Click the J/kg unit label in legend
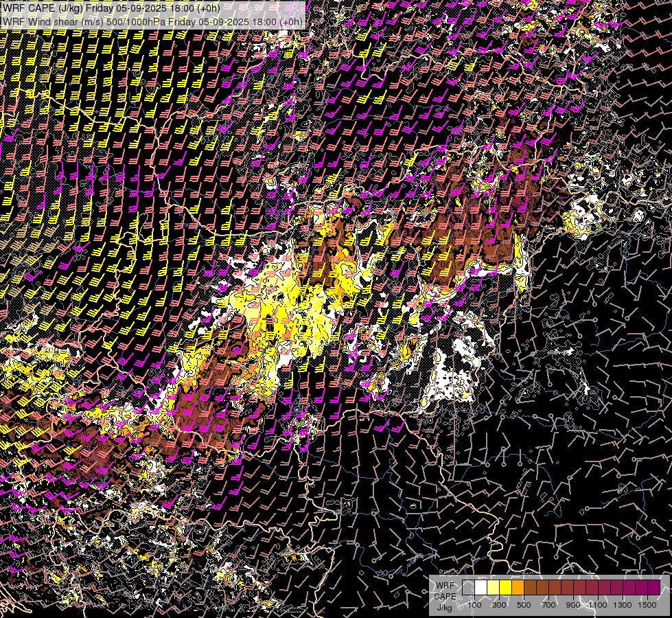Image resolution: width=672 pixels, height=618 pixels. pyautogui.click(x=444, y=608)
